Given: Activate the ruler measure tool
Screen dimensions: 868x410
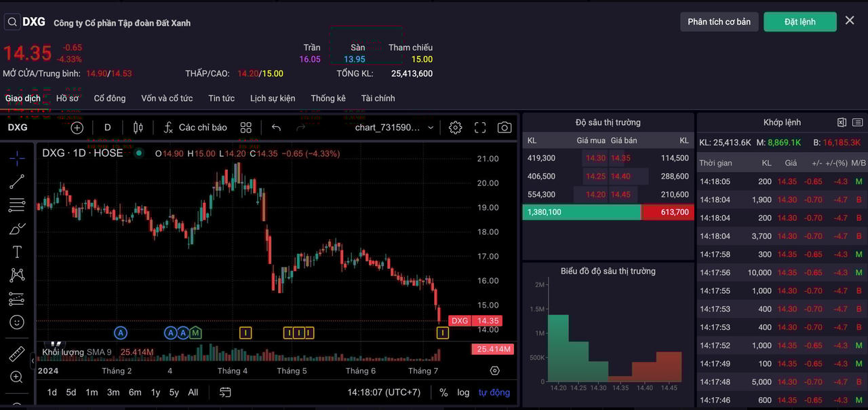Looking at the screenshot, I should (17, 354).
